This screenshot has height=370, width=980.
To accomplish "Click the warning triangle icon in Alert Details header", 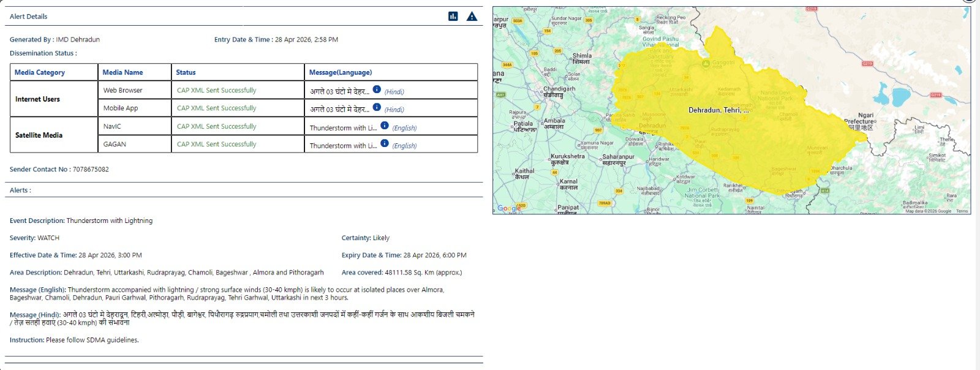I will point(472,17).
